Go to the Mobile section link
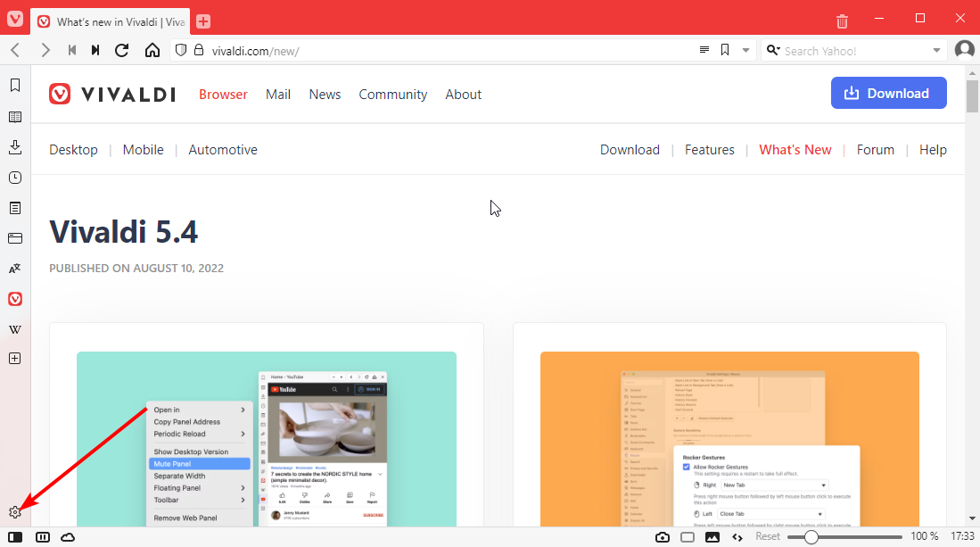Screen dimensions: 980x547 [144, 150]
